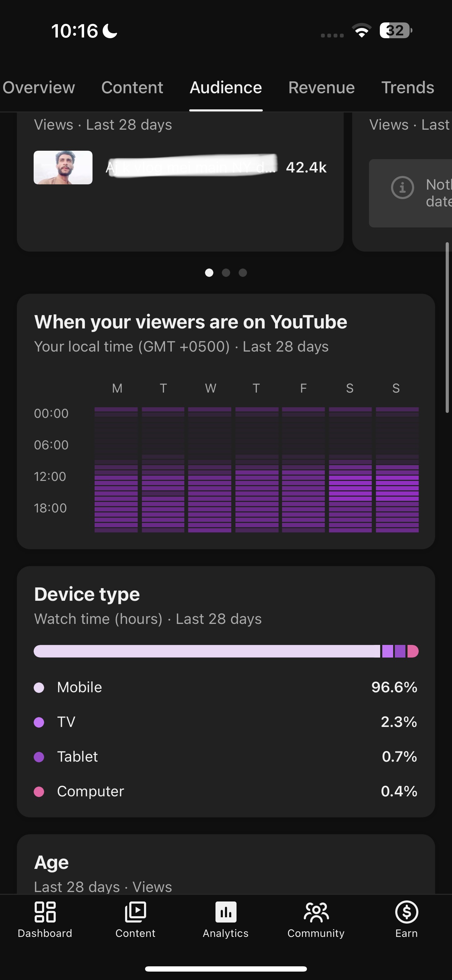Select the Analytics bar-chart icon
The image size is (452, 980).
click(x=226, y=912)
